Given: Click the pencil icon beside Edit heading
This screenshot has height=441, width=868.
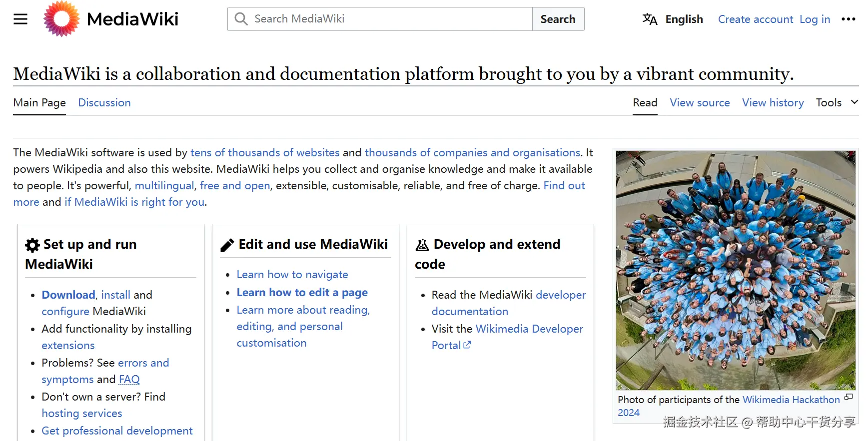Looking at the screenshot, I should point(227,245).
